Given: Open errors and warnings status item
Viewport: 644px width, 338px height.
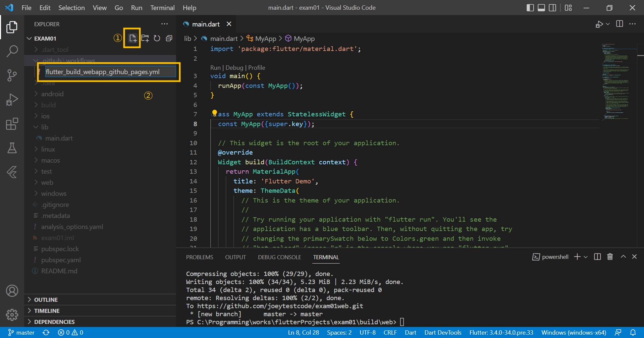Looking at the screenshot, I should coord(70,333).
